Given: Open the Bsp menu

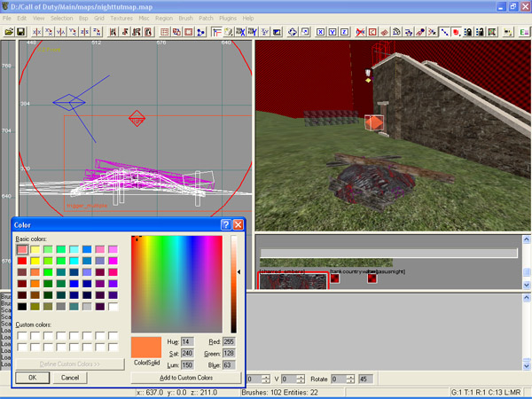Looking at the screenshot, I should coord(83,18).
